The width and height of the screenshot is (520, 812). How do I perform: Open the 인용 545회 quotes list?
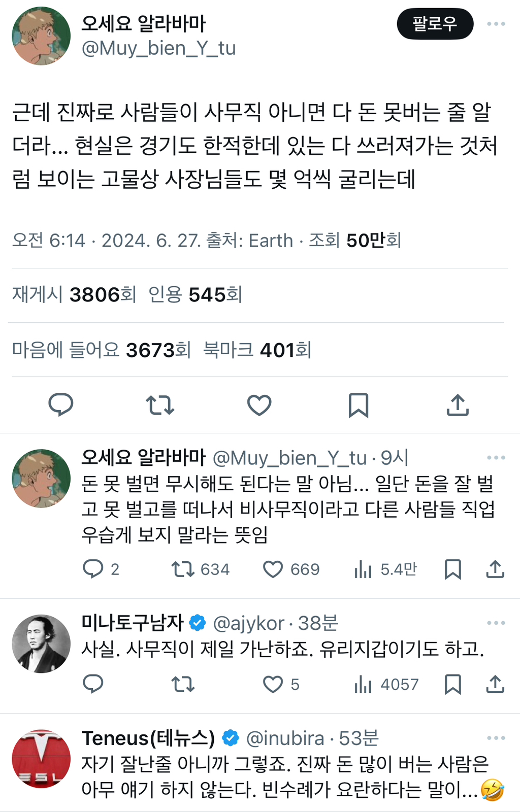pos(195,294)
